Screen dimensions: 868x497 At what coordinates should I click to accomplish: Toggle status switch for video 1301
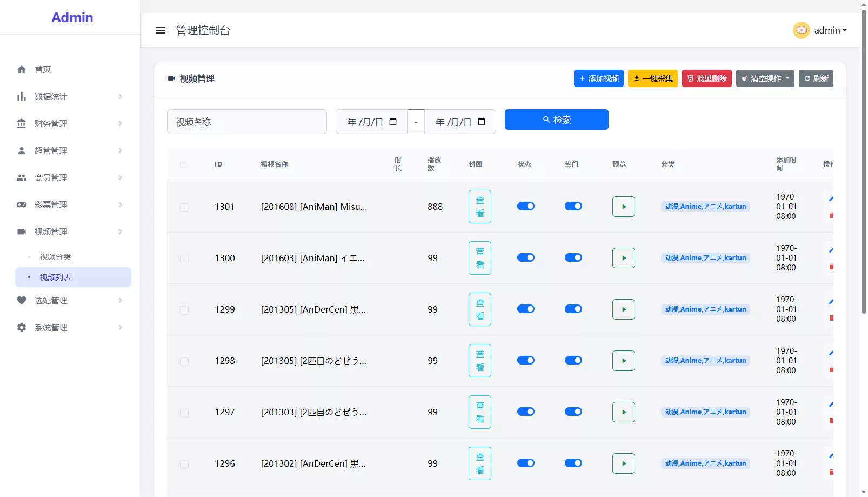(525, 206)
